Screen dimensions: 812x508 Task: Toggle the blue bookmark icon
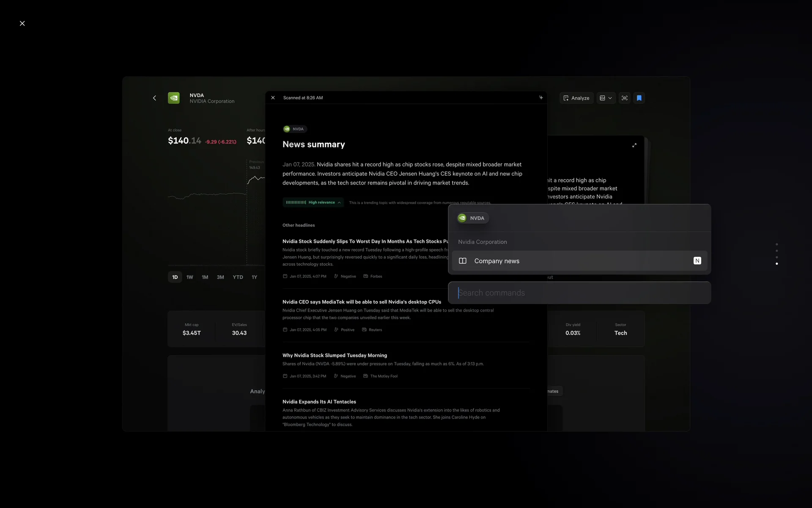pos(639,98)
